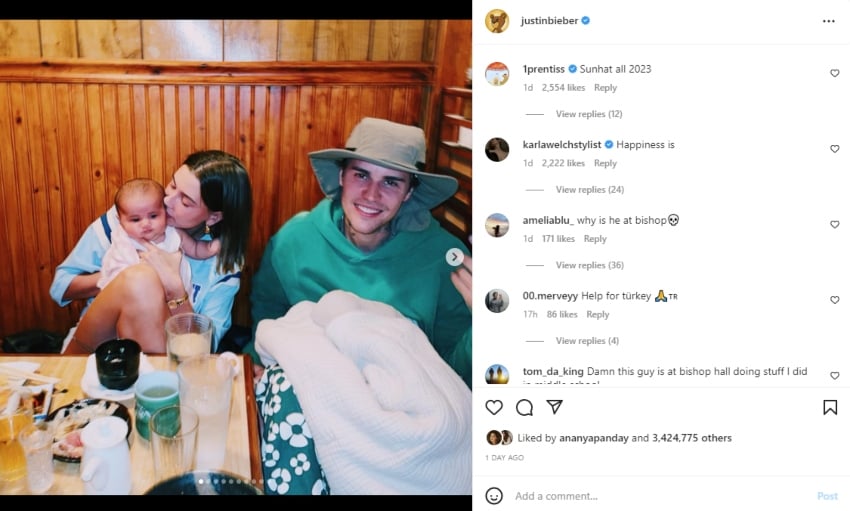Image resolution: width=850 pixels, height=511 pixels.
Task: Go to next photo with arrow
Action: click(454, 257)
